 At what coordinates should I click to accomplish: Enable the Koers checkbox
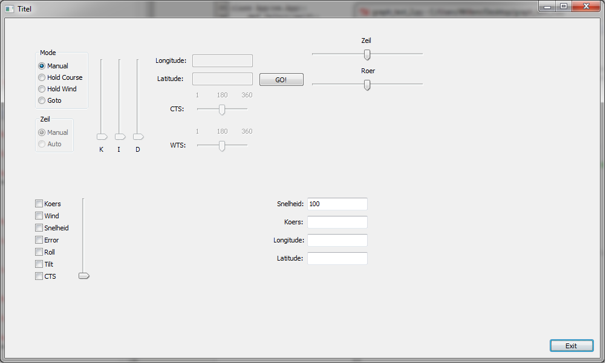pyautogui.click(x=39, y=204)
